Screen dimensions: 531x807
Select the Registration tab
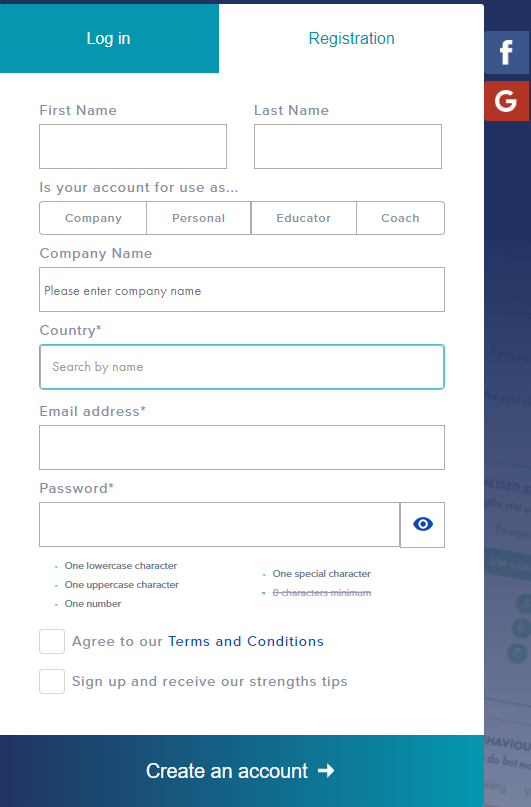(x=351, y=39)
